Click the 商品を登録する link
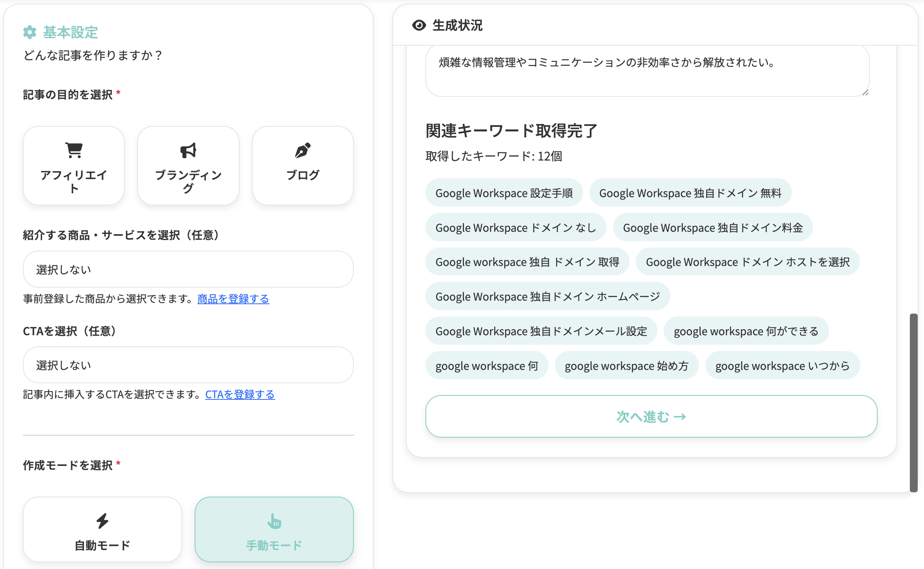 tap(233, 299)
